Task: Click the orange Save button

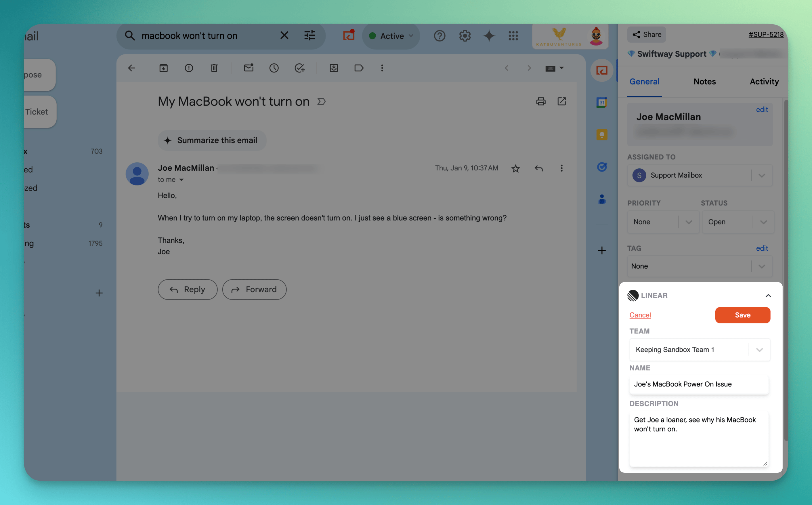Action: point(742,315)
